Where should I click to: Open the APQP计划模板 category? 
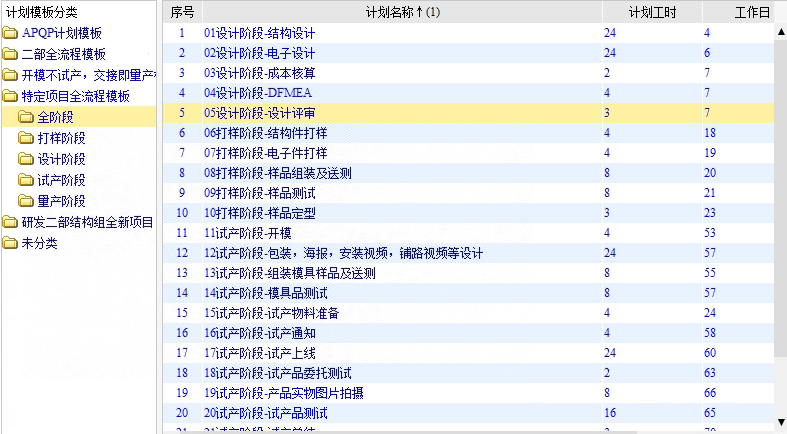click(62, 34)
